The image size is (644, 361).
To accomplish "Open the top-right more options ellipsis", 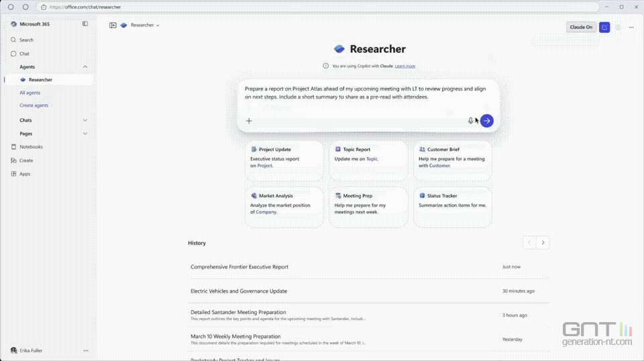I will 631,27.
